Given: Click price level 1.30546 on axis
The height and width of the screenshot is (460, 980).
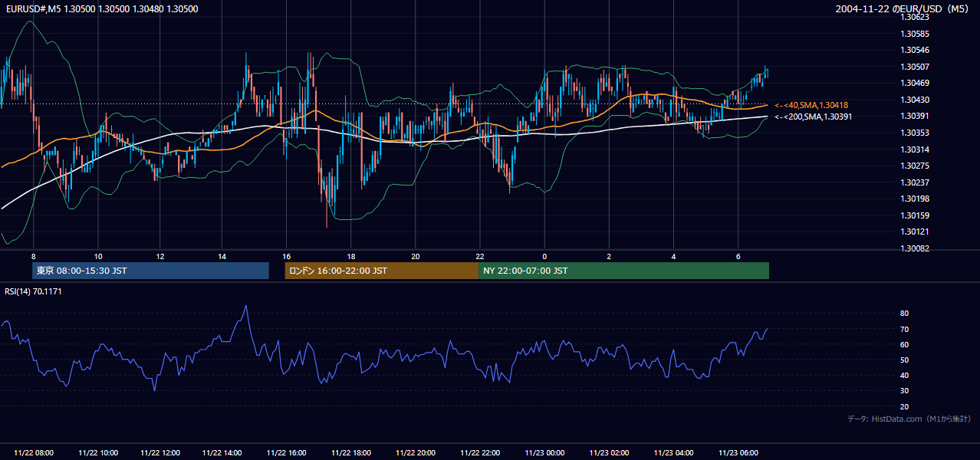Looking at the screenshot, I should pos(915,50).
